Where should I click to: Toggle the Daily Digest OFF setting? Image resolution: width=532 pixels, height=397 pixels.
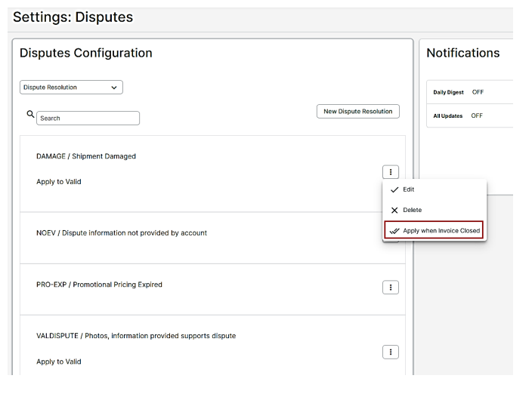pyautogui.click(x=478, y=92)
